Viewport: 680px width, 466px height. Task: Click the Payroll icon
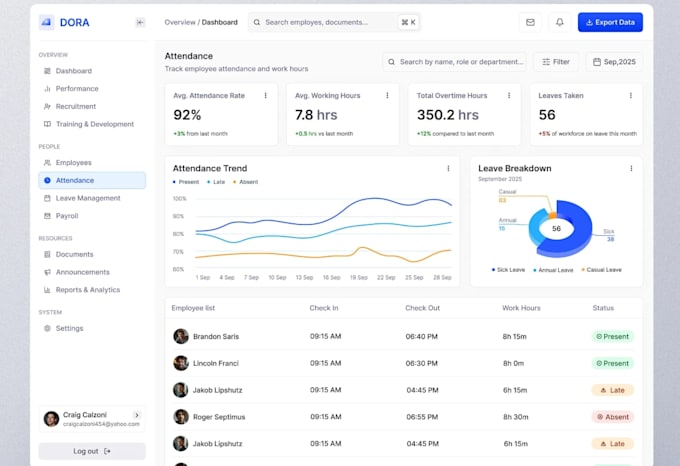coord(47,216)
